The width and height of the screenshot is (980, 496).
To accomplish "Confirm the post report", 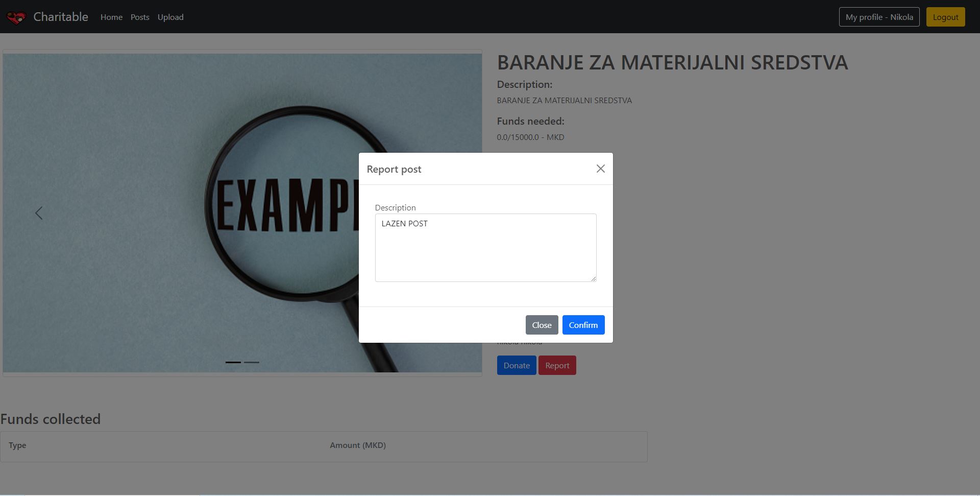I will point(583,325).
